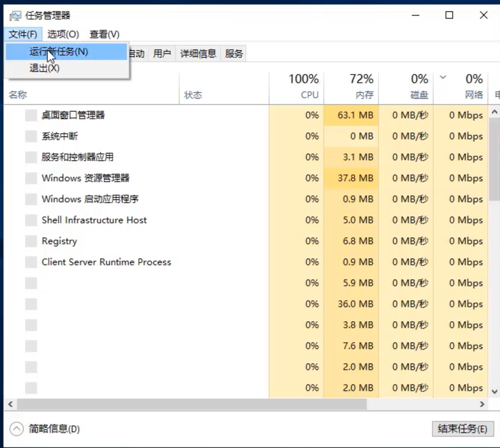Switch to the 服务 tab
The height and width of the screenshot is (448, 500).
point(234,53)
